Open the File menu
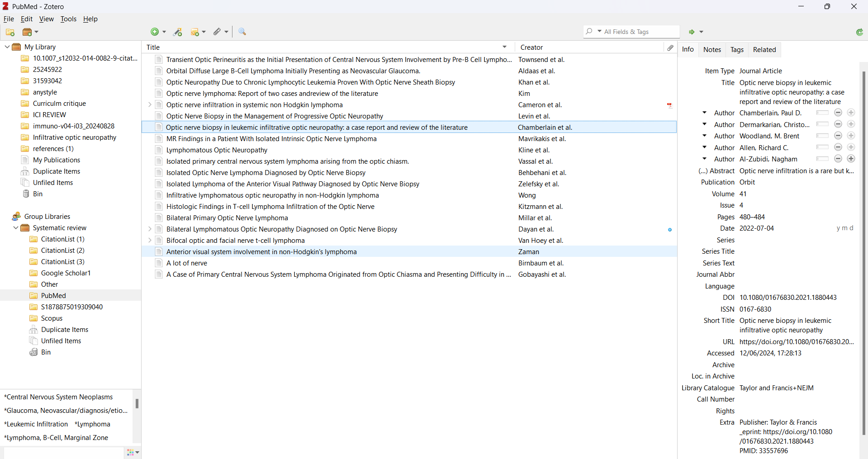Viewport: 868px width, 459px height. [x=9, y=19]
